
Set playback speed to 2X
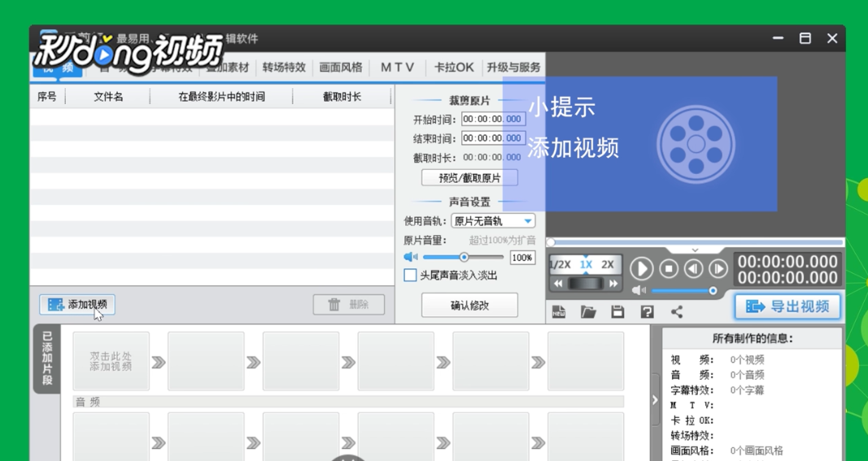[x=607, y=264]
